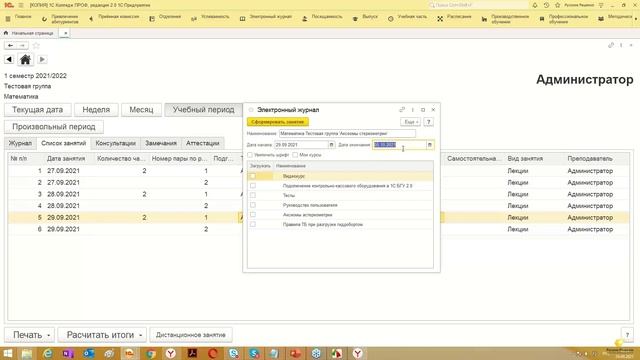
Task: Click the home house icon above the semester label
Action: point(25,60)
